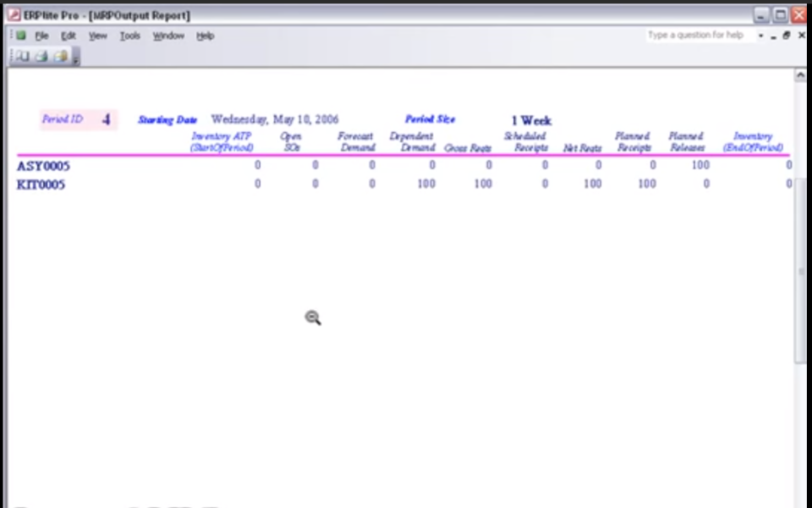
Task: Click ASY0005 Open SOs value 0
Action: tap(315, 165)
